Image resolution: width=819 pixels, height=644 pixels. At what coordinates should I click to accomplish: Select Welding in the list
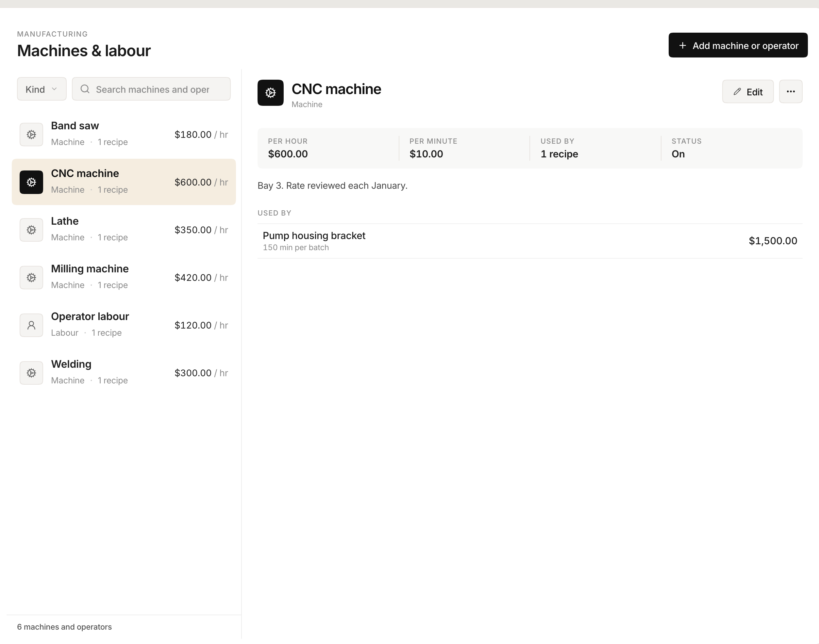tap(124, 373)
